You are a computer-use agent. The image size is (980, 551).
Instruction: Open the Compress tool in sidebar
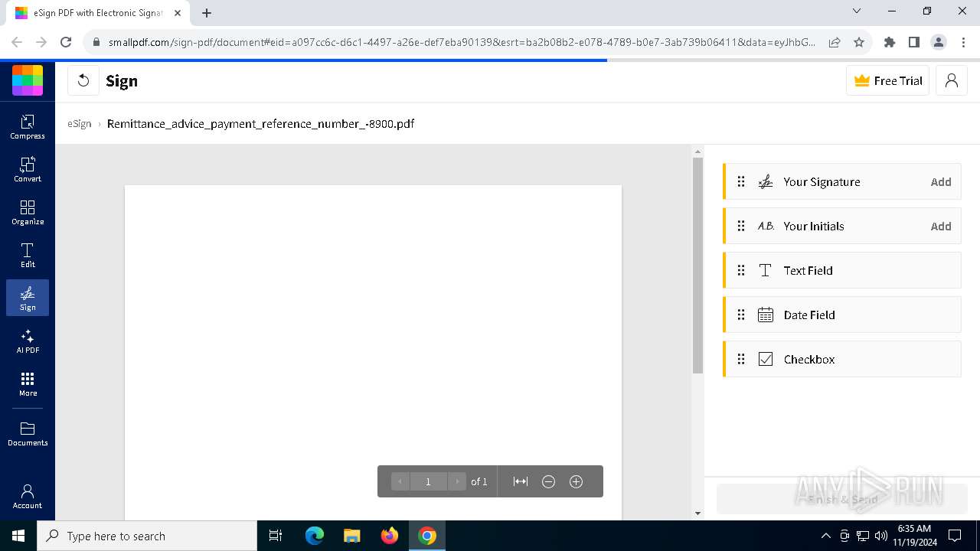tap(28, 127)
